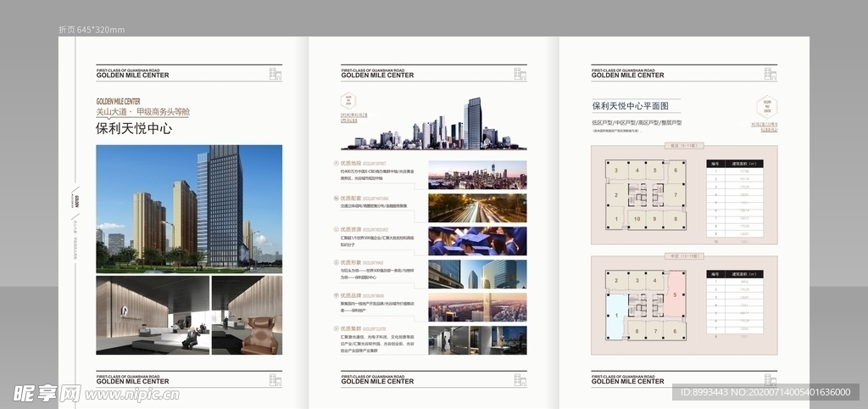Click the 优质形象 bullet icon
Screen dimensions: 868x409
pos(337,262)
